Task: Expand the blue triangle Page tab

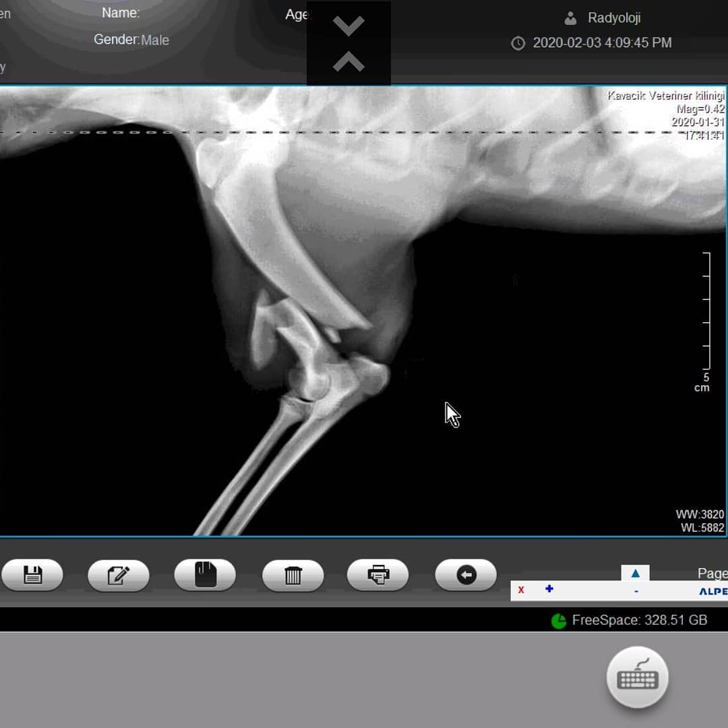Action: tap(635, 573)
